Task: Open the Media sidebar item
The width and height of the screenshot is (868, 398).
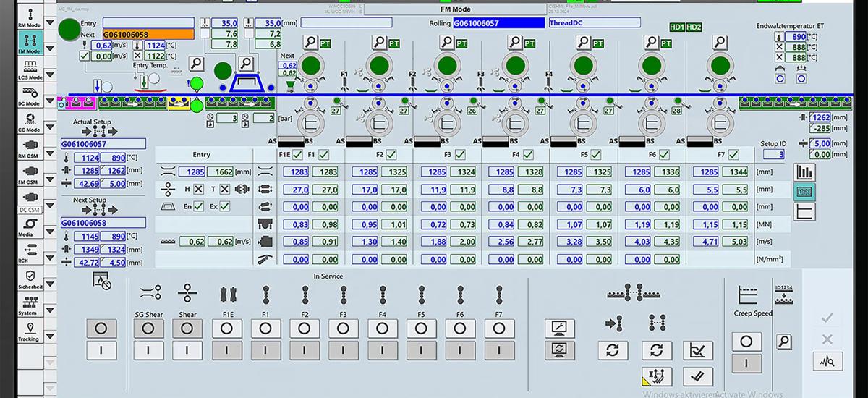Action: [x=29, y=228]
